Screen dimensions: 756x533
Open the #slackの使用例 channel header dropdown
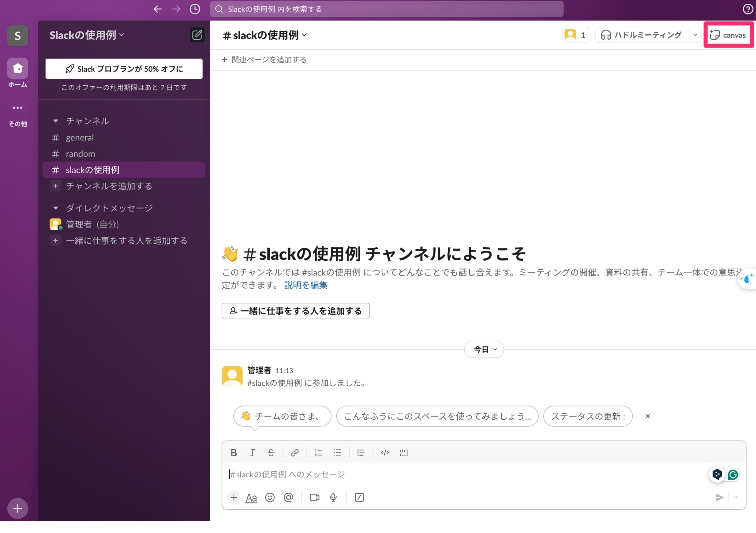pos(264,35)
